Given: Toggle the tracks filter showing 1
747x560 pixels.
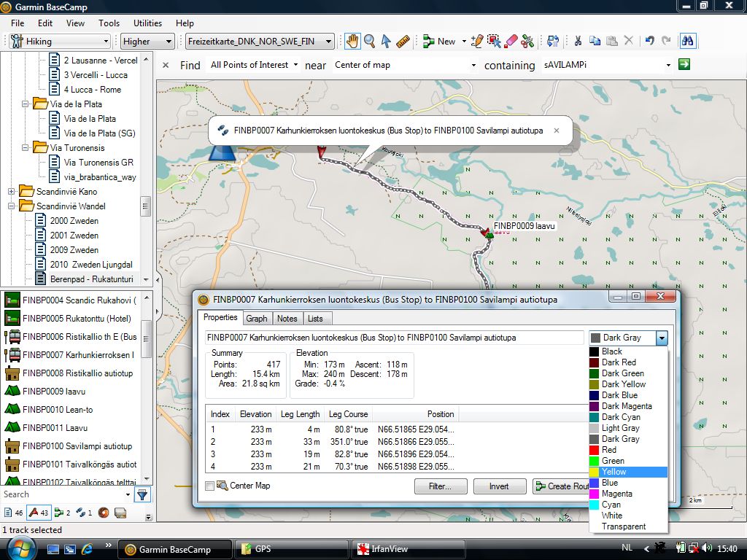Looking at the screenshot, I should click(x=84, y=513).
